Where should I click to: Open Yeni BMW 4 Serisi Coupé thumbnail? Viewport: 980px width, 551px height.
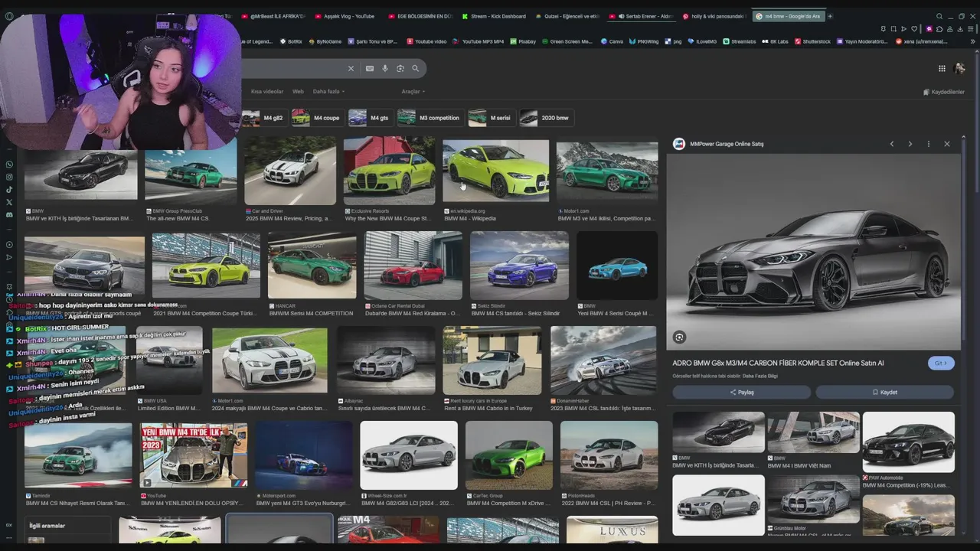point(617,266)
